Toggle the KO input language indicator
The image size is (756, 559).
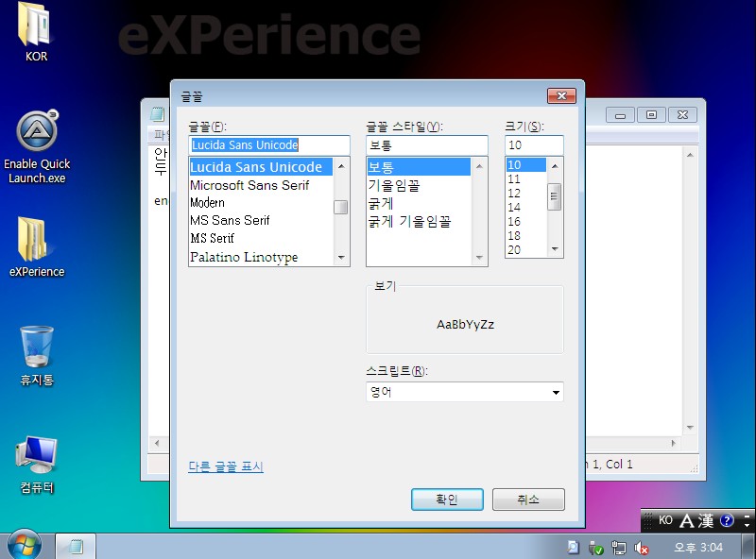(665, 520)
